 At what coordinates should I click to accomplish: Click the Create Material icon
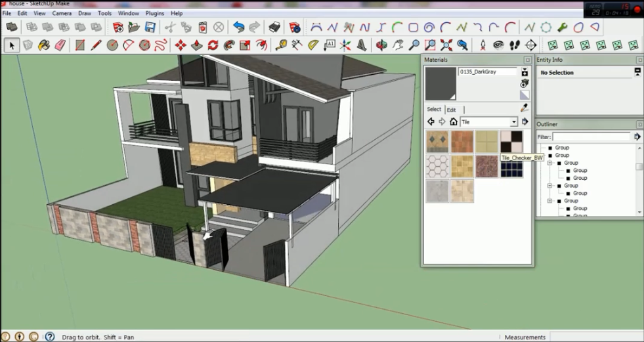[x=525, y=84]
